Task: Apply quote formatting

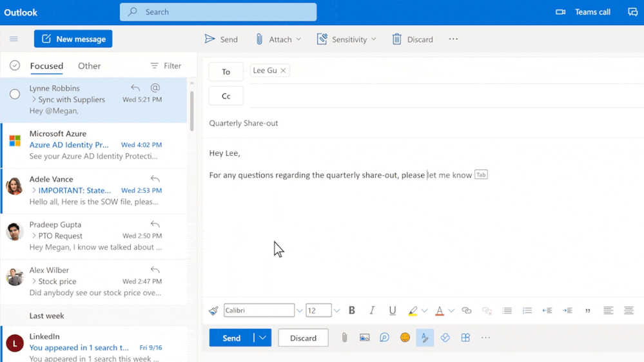Action: pyautogui.click(x=588, y=311)
